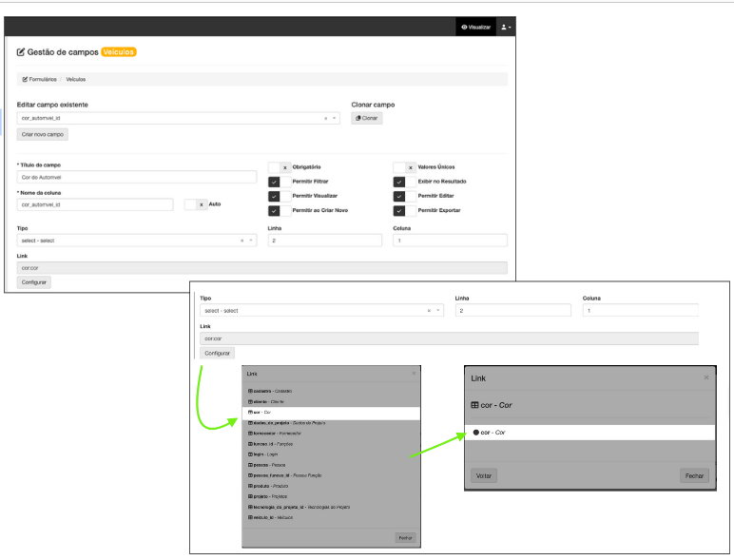Toggle the Permitir Editar switch

click(405, 196)
